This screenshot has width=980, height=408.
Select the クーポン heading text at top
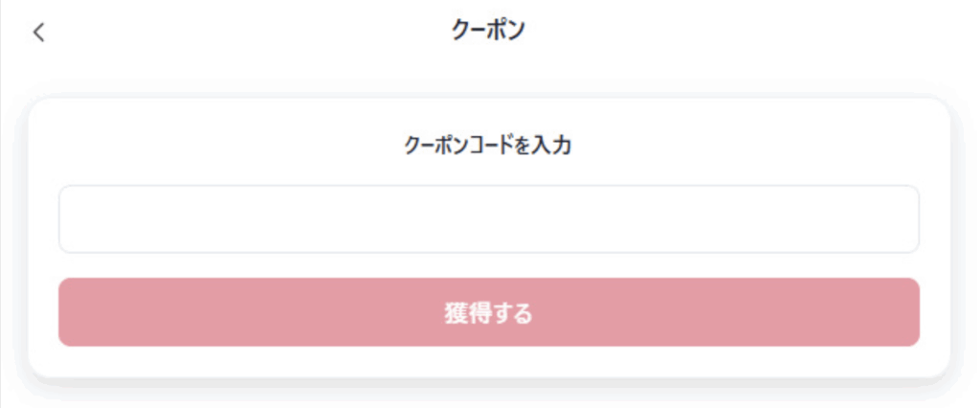point(488,31)
